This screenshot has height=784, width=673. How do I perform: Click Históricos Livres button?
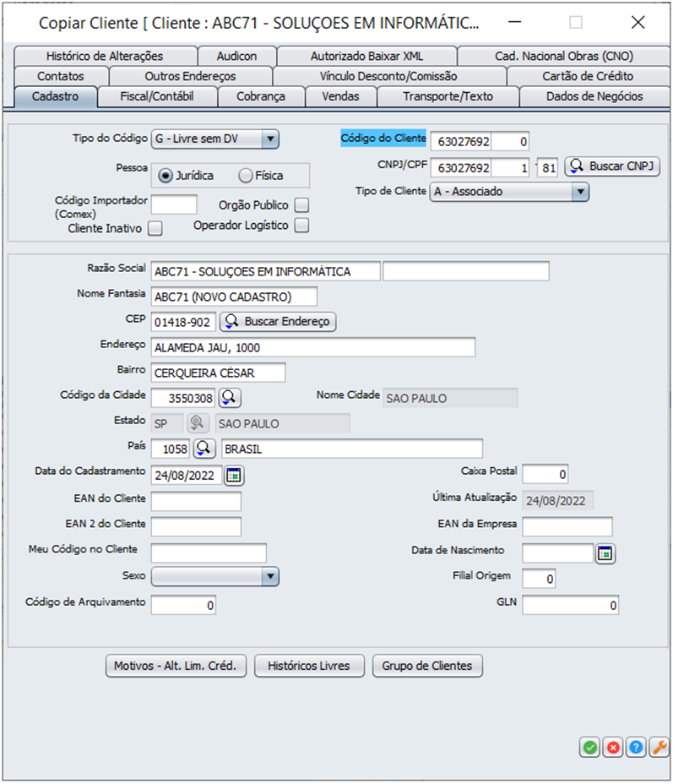pos(309,666)
